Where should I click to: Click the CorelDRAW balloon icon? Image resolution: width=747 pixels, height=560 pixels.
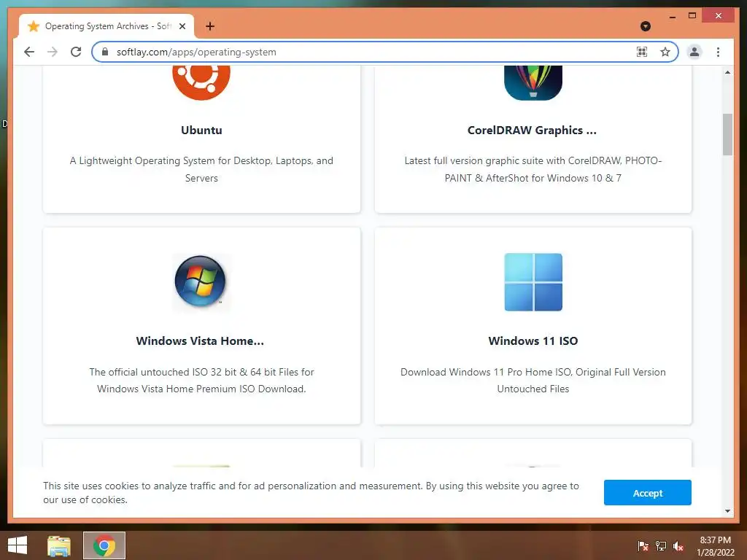click(533, 82)
